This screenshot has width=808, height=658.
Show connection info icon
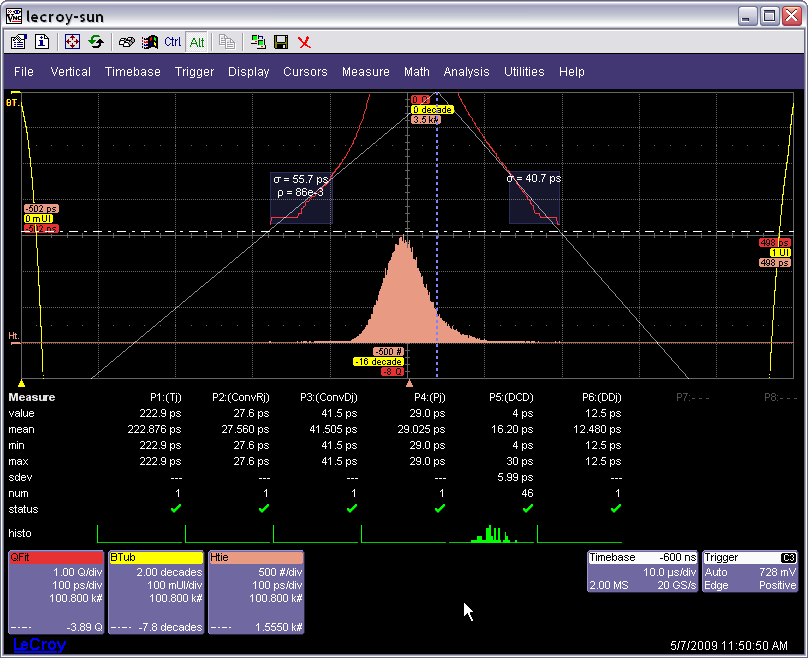42,42
